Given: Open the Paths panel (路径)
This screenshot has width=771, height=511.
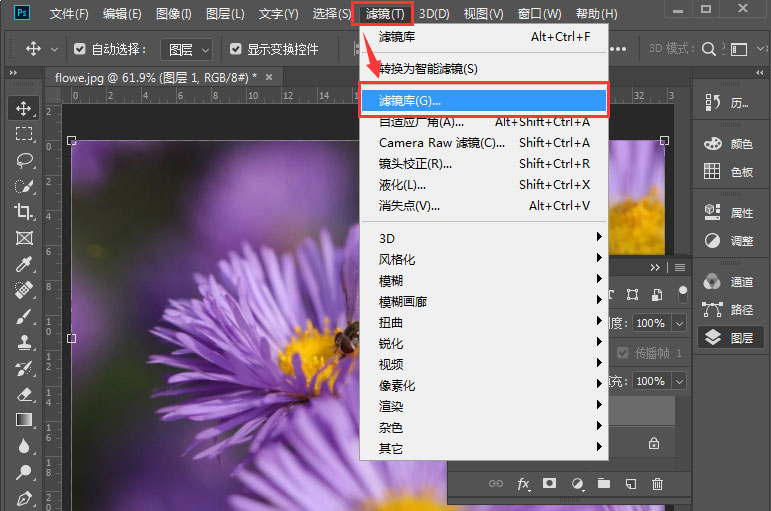Looking at the screenshot, I should click(728, 309).
